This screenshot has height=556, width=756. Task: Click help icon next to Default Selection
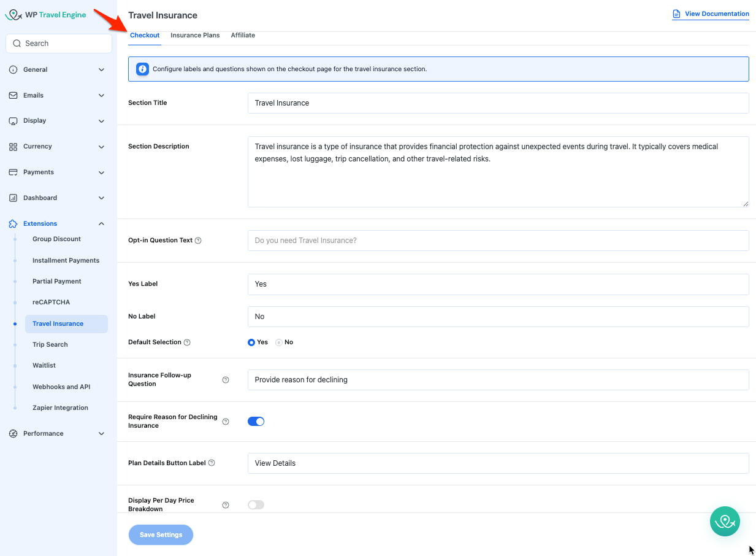(187, 342)
